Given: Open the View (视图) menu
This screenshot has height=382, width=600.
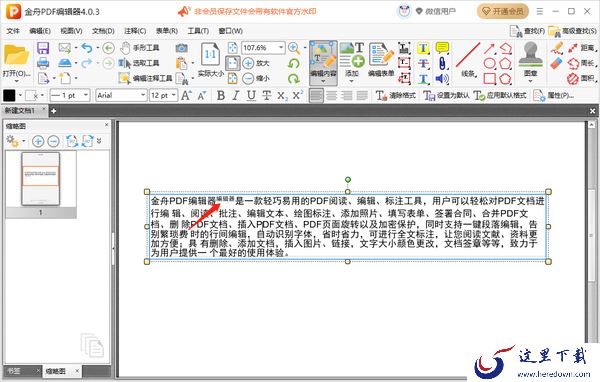Looking at the screenshot, I should pos(71,31).
